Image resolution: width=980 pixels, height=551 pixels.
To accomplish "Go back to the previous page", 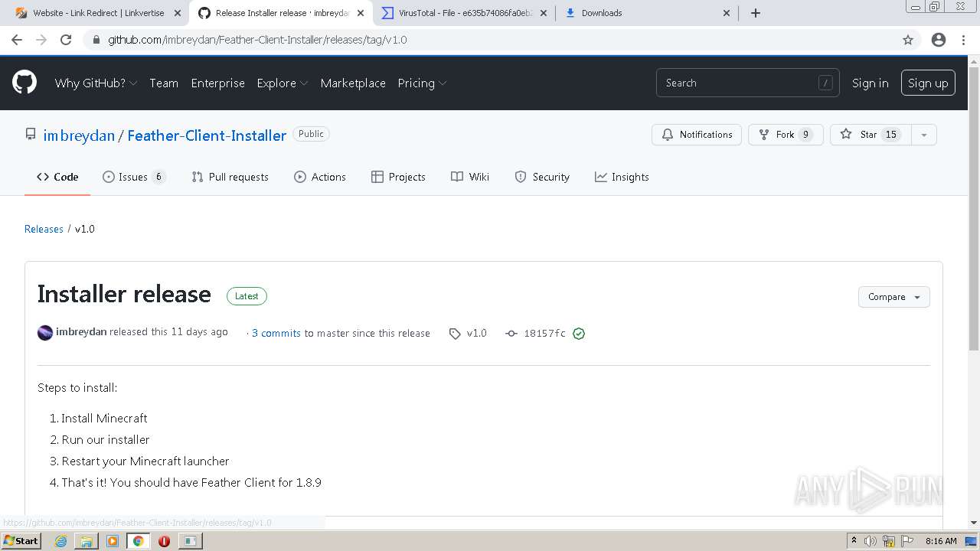I will (x=17, y=40).
